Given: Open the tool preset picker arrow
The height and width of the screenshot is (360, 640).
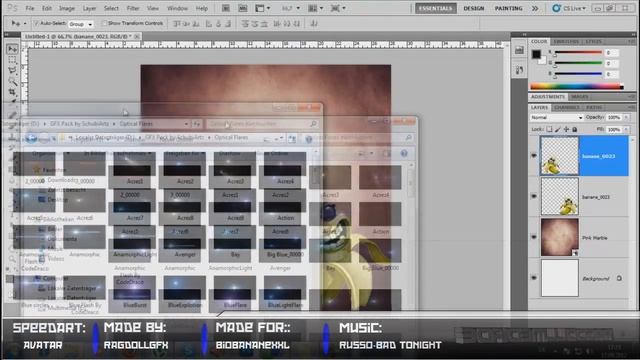Looking at the screenshot, I should pyautogui.click(x=25, y=24).
